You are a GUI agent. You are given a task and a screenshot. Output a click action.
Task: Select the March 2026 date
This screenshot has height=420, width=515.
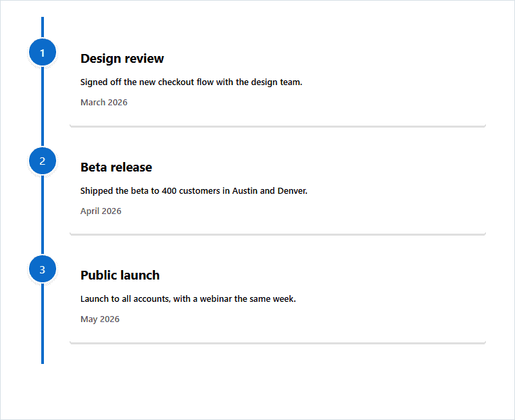pos(104,103)
